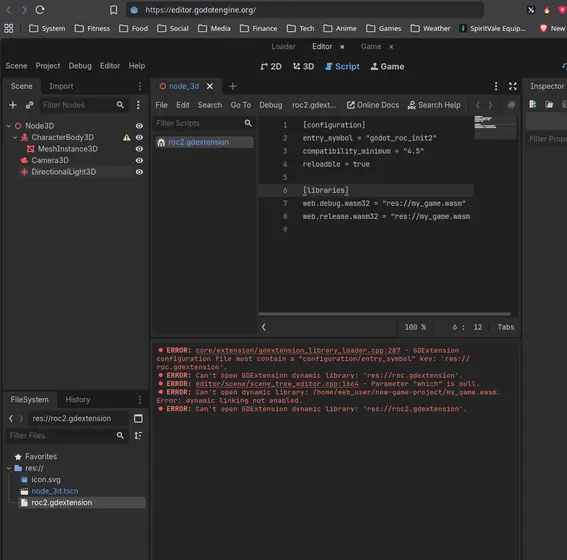Click the Filter Nodes search magnifier icon

click(x=120, y=105)
